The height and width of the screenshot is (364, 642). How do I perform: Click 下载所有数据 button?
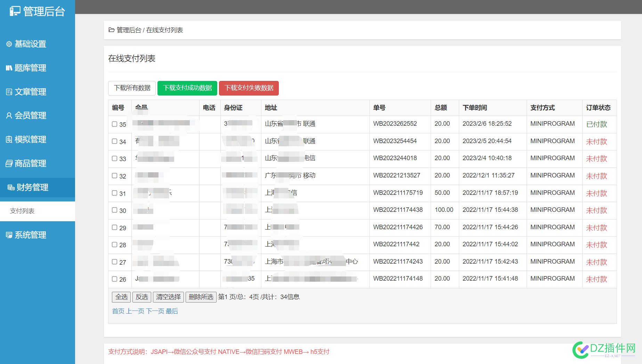[x=132, y=88]
